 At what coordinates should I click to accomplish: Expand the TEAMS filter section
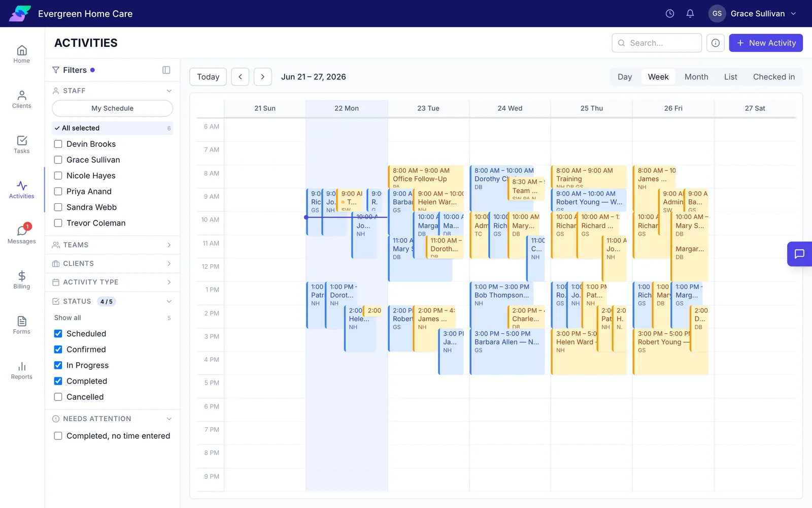(x=113, y=245)
